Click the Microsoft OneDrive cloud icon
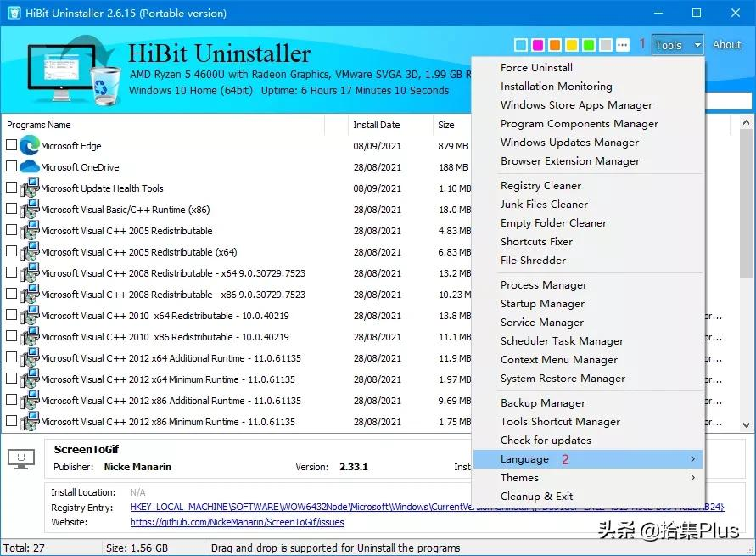Image resolution: width=756 pixels, height=556 pixels. 30,166
